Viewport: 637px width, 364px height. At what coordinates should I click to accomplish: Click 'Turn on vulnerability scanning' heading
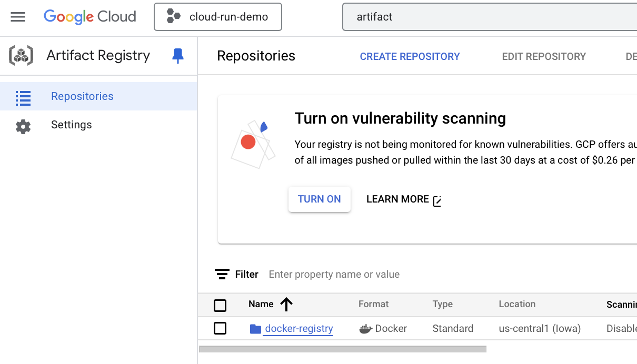[x=400, y=118]
